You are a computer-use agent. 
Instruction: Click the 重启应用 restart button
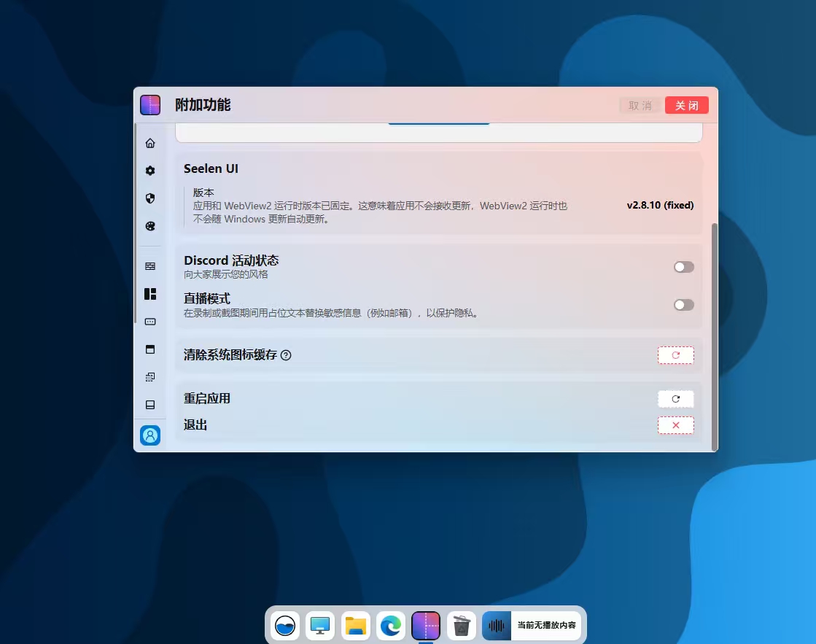(x=675, y=400)
